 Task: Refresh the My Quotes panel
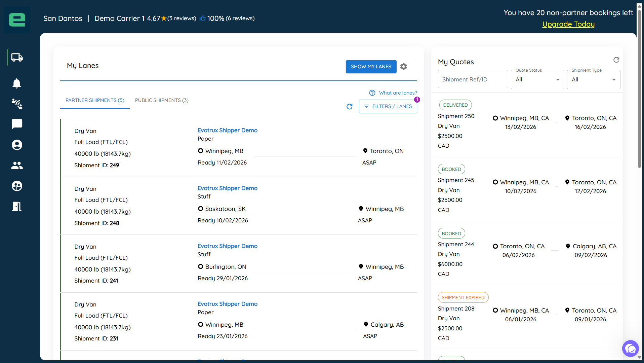click(616, 60)
